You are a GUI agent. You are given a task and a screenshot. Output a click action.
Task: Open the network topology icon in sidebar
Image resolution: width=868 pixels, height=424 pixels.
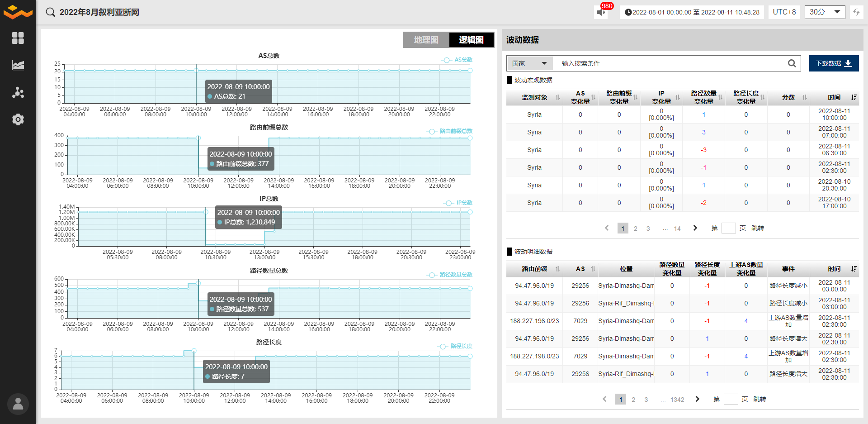[18, 93]
